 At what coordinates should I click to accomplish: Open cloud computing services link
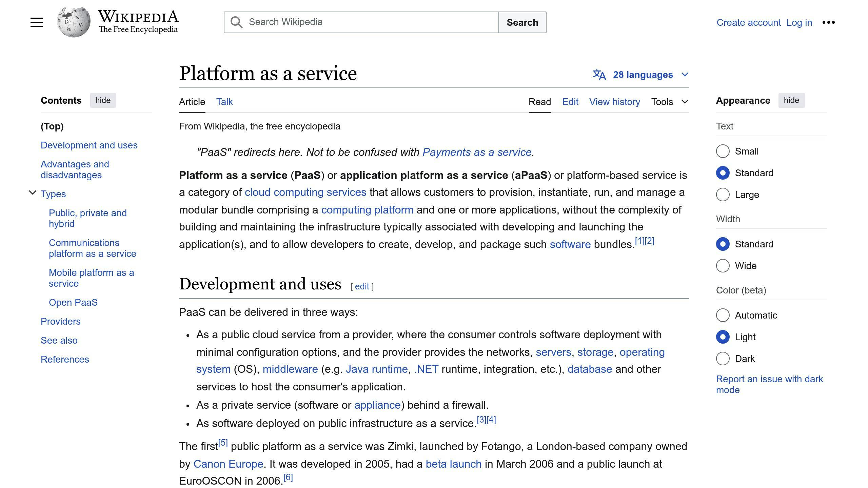tap(305, 192)
